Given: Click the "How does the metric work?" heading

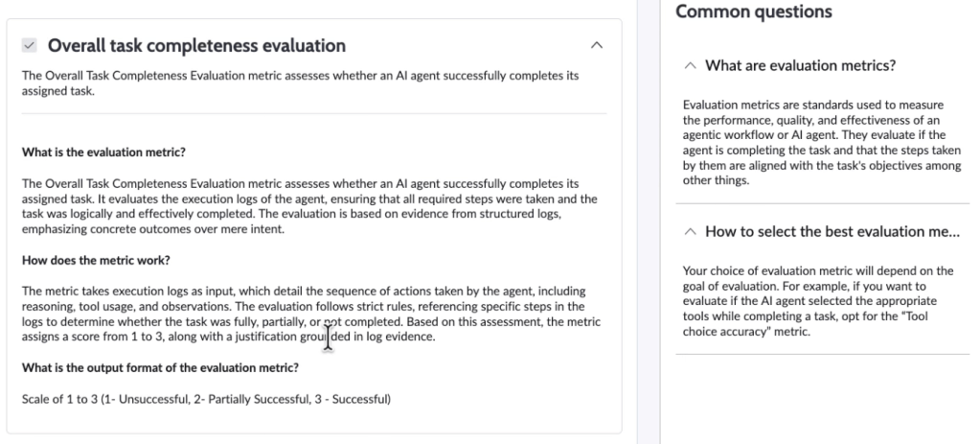Looking at the screenshot, I should [95, 260].
